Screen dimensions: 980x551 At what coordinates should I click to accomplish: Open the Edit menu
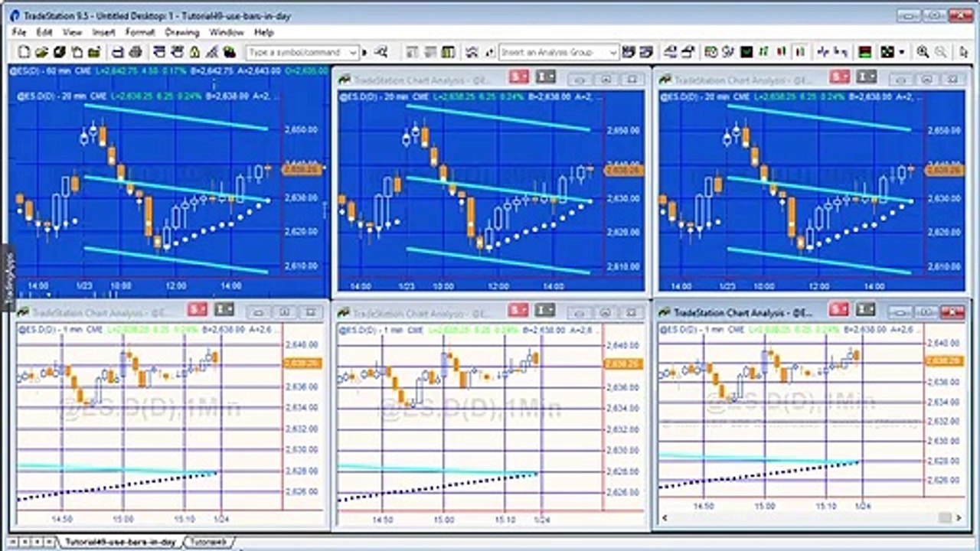(x=44, y=32)
